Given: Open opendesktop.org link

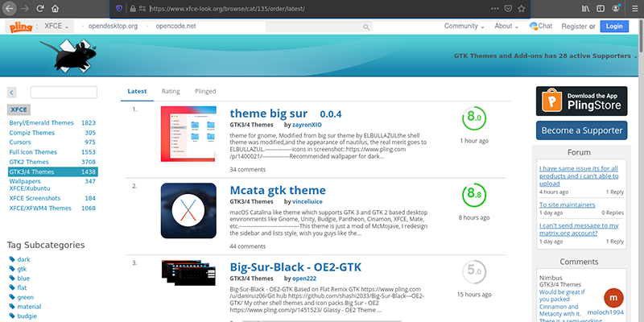Looking at the screenshot, I should (113, 27).
